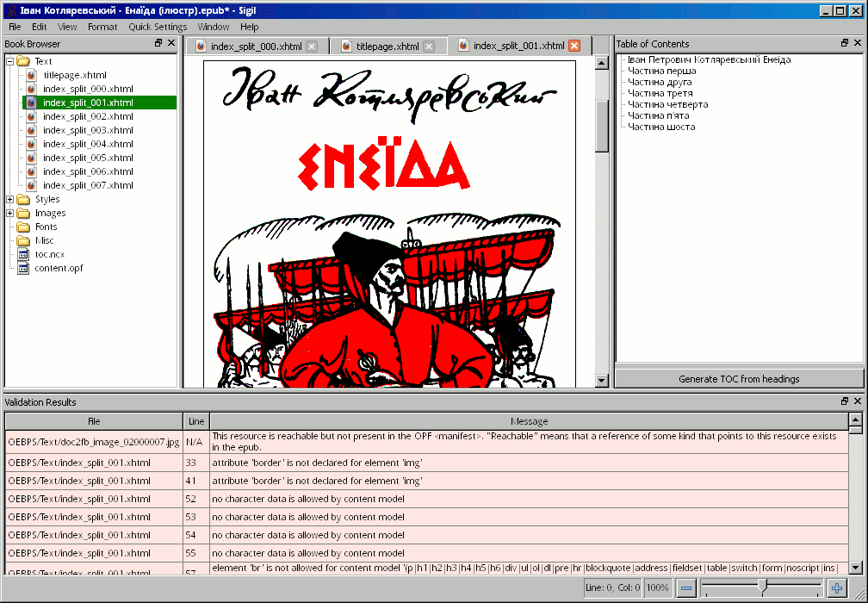
Task: Select validation error on line 52
Action: (426, 499)
